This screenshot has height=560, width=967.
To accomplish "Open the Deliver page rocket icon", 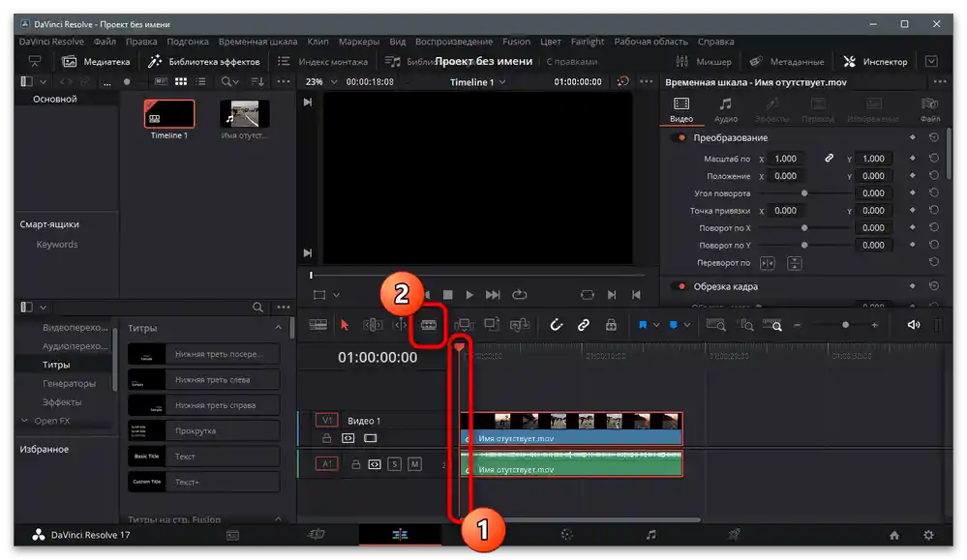I will click(734, 535).
